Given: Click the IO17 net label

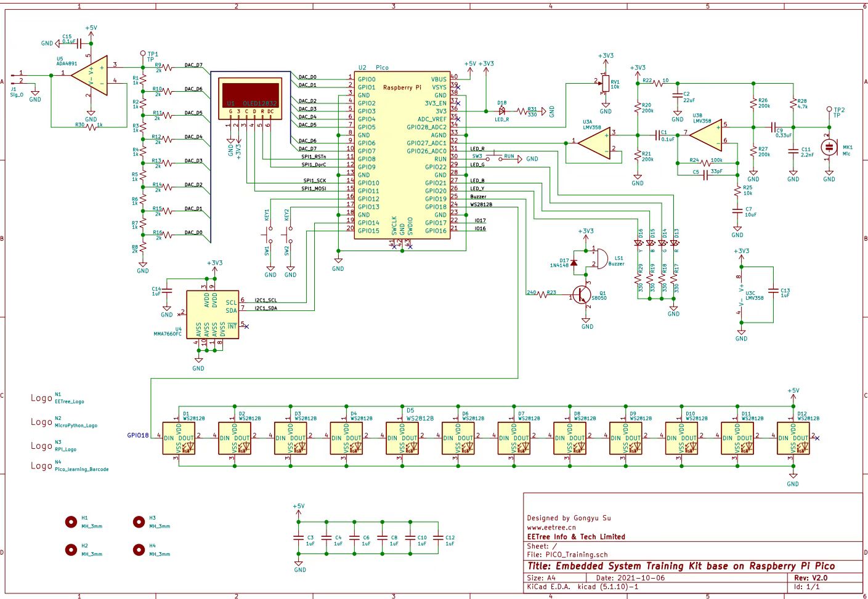Looking at the screenshot, I should click(480, 220).
